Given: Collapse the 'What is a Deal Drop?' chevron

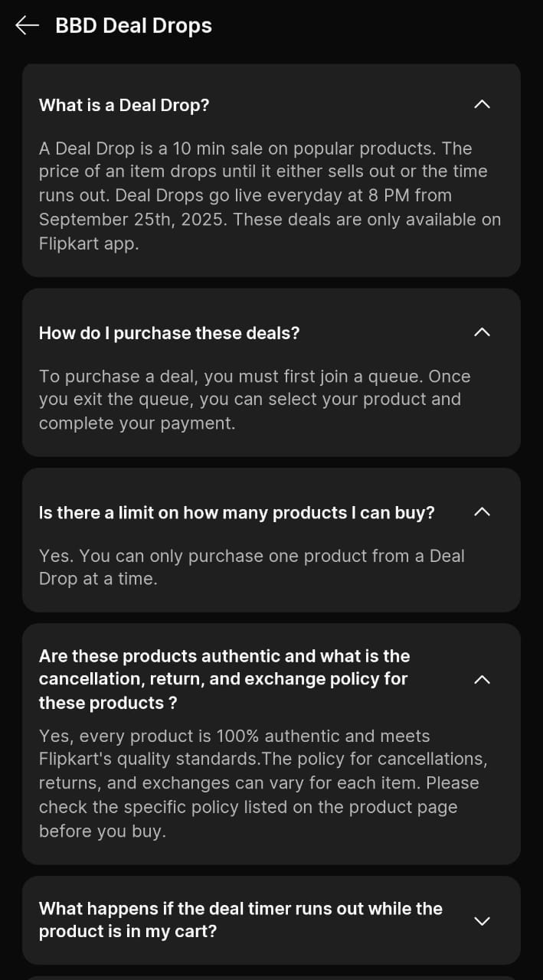Looking at the screenshot, I should 482,104.
